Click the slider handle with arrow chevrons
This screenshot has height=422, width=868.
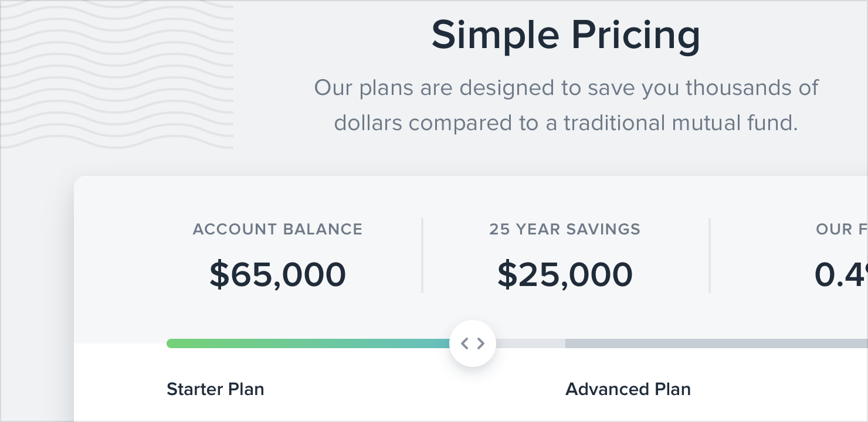[473, 343]
